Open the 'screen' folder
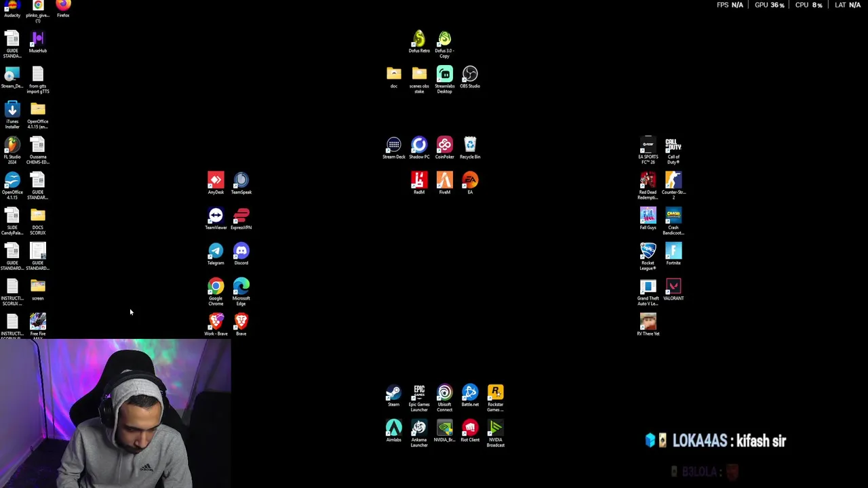Viewport: 868px width, 488px height. point(38,289)
